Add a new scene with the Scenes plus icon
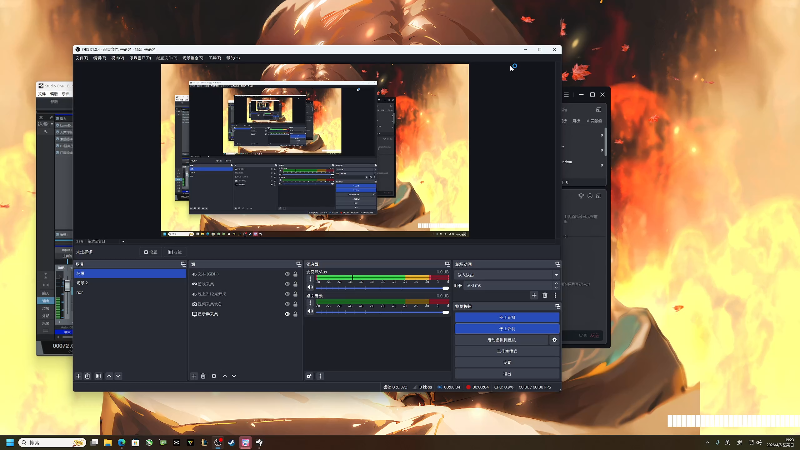Viewport: 800px width, 450px height. click(79, 376)
